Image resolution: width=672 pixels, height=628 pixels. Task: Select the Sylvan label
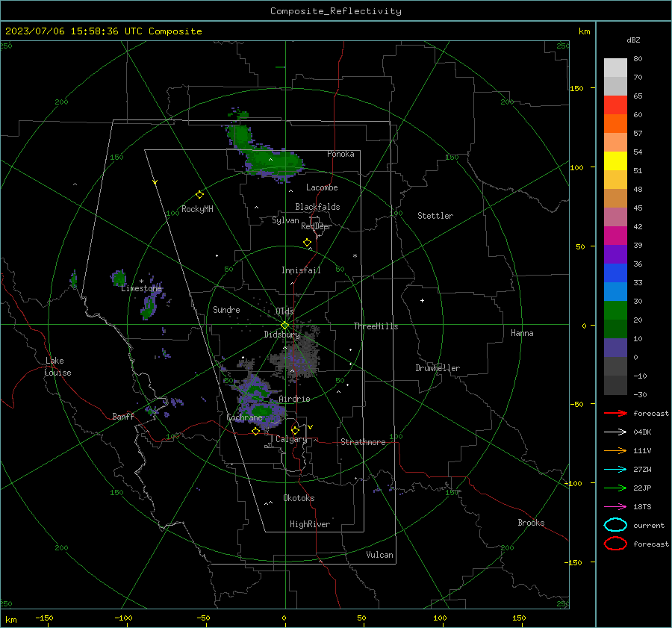point(285,220)
